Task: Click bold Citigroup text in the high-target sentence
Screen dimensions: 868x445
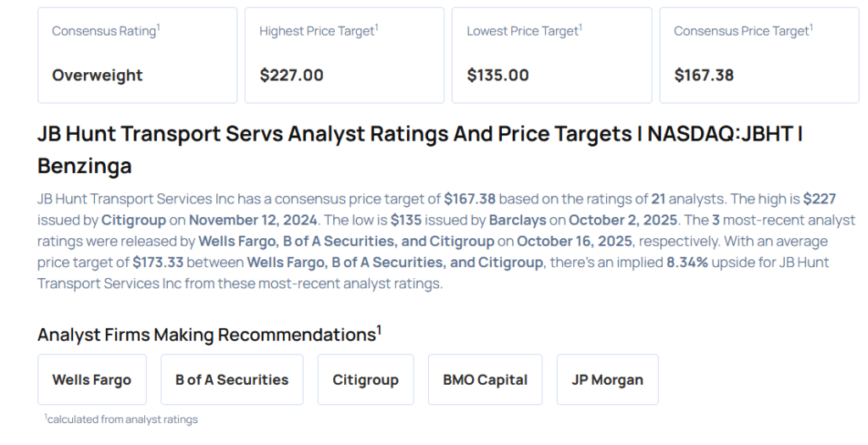Action: [134, 220]
